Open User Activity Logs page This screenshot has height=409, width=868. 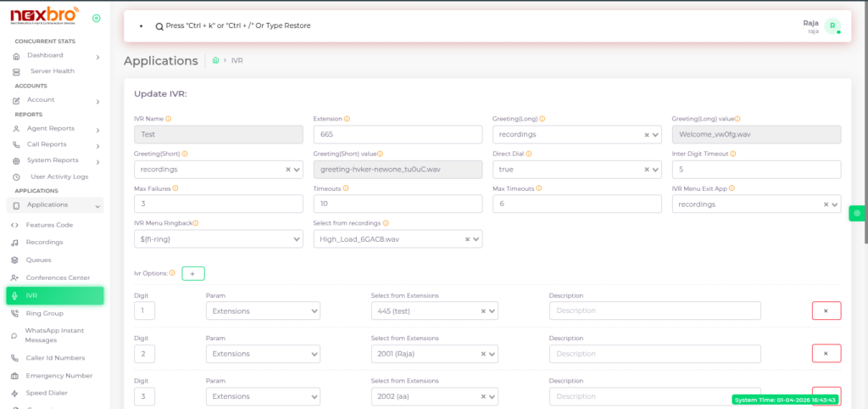[59, 176]
